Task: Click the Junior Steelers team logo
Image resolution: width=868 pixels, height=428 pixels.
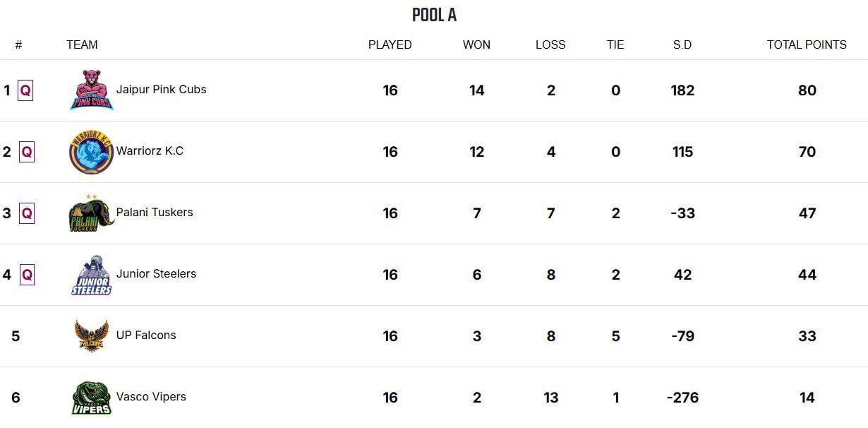Action: pyautogui.click(x=92, y=275)
